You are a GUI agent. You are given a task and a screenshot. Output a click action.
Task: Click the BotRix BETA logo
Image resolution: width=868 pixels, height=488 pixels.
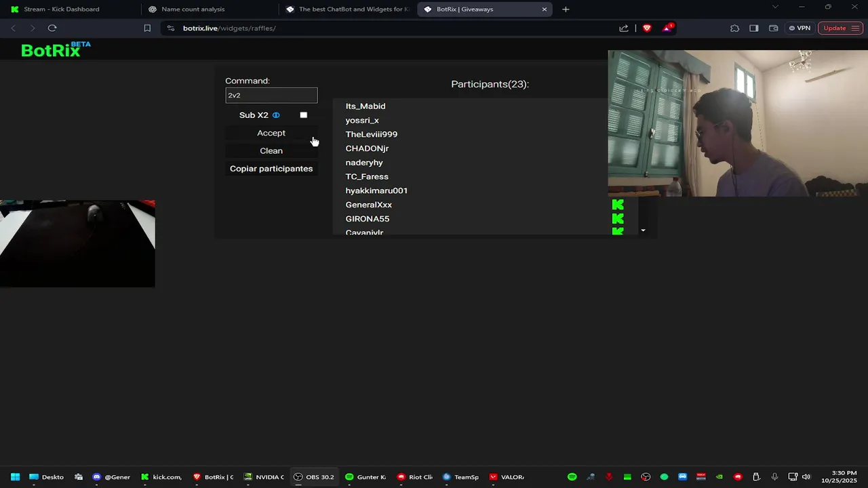tap(56, 49)
